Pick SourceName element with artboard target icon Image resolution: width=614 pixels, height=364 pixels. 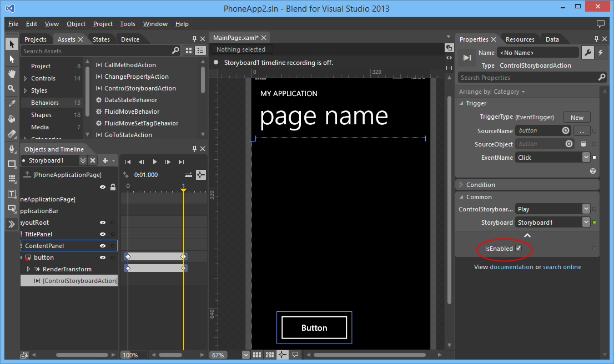[x=566, y=131]
